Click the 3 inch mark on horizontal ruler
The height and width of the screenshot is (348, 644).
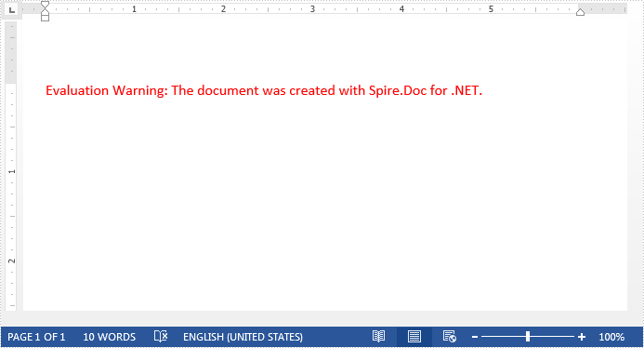[x=312, y=9]
